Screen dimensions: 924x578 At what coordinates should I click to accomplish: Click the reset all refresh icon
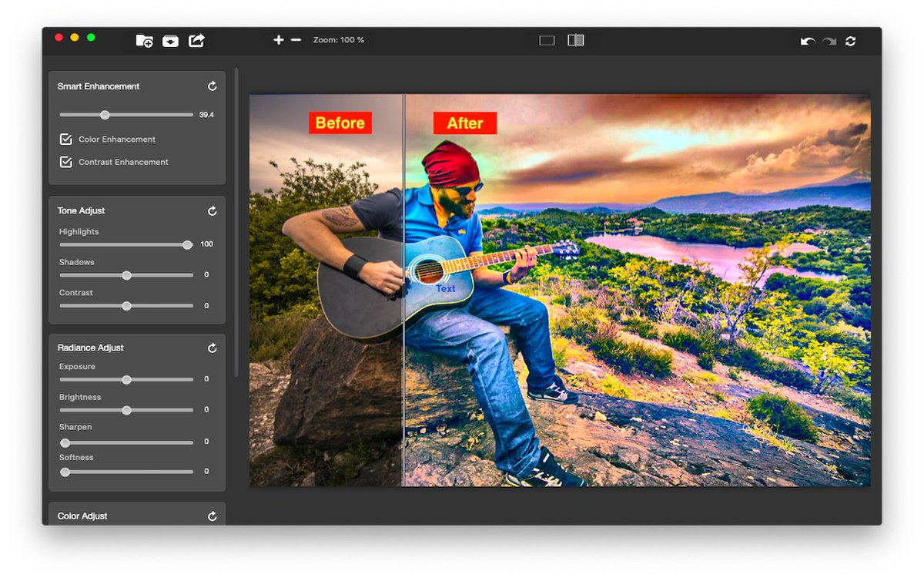pos(850,41)
